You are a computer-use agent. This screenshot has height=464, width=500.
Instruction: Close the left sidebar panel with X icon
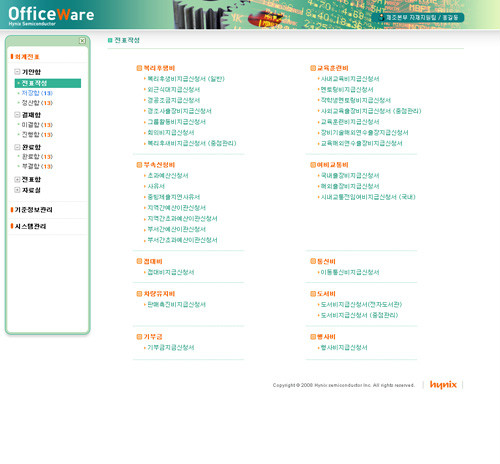[82, 41]
